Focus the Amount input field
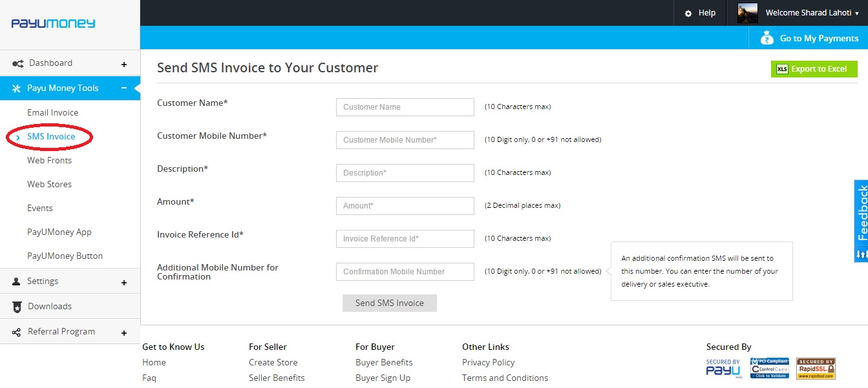Image resolution: width=868 pixels, height=388 pixels. click(x=405, y=206)
